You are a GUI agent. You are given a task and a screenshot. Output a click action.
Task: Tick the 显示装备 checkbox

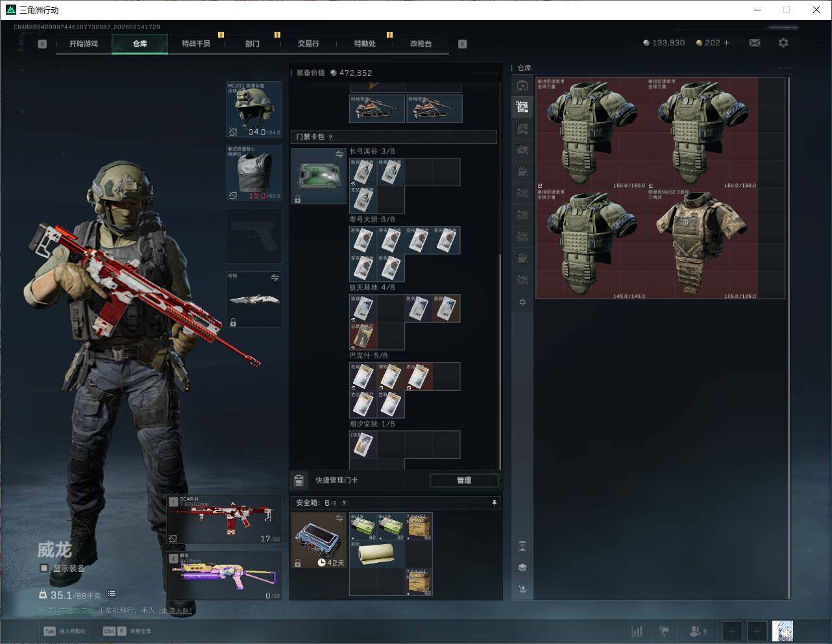coord(44,568)
